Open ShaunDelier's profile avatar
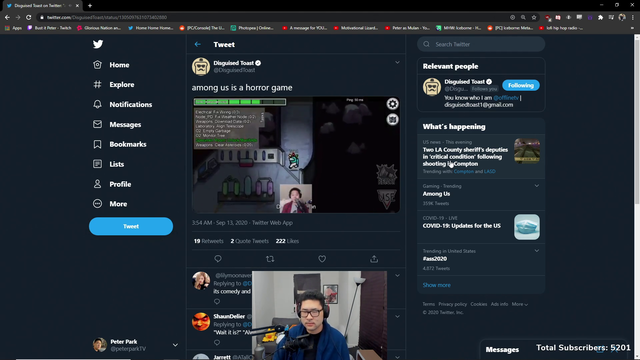Screen dimensions: 640x360 pyautogui.click(x=201, y=322)
